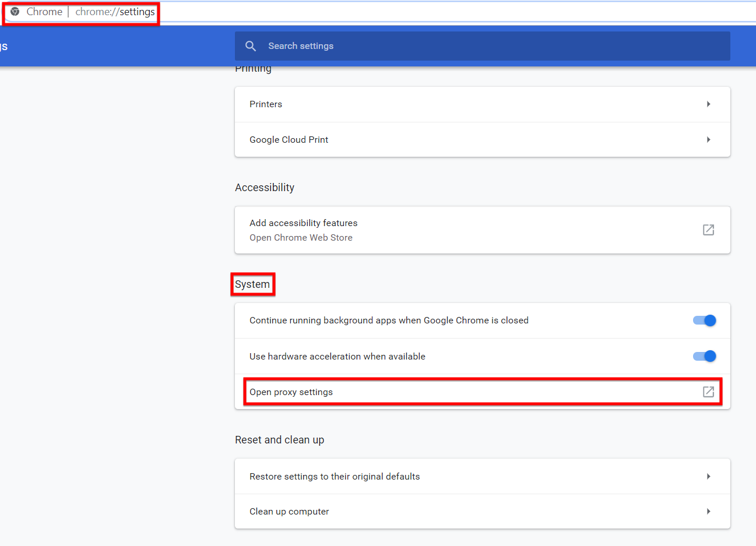
Task: Click the System section heading
Action: 252,284
